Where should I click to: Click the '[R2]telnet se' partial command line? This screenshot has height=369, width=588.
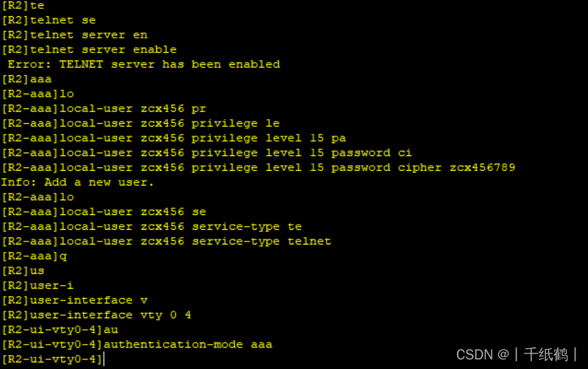click(49, 21)
